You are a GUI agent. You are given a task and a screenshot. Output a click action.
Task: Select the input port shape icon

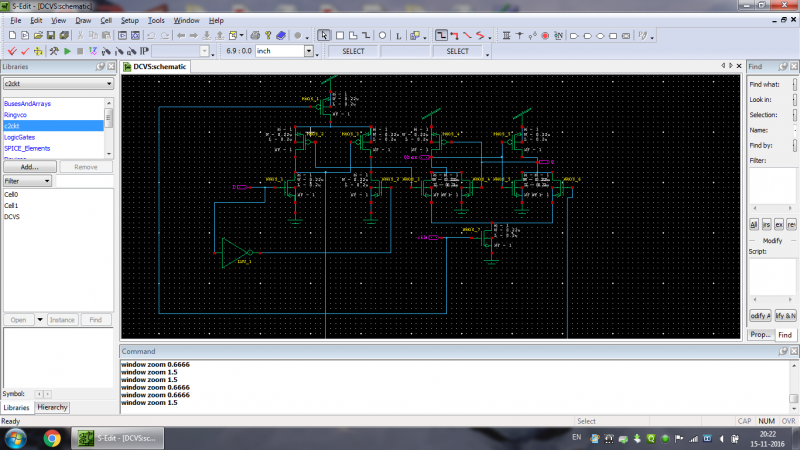tap(574, 36)
